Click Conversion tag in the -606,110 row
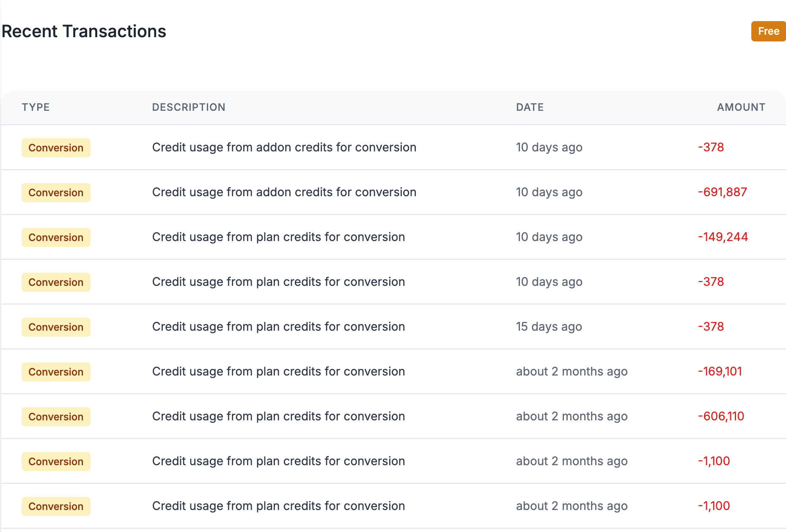 (x=56, y=417)
